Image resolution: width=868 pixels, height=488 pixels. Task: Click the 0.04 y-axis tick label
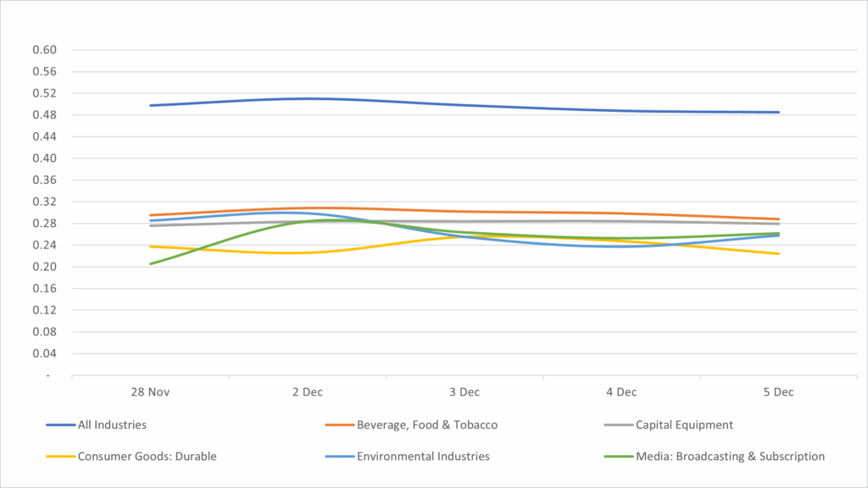point(44,353)
